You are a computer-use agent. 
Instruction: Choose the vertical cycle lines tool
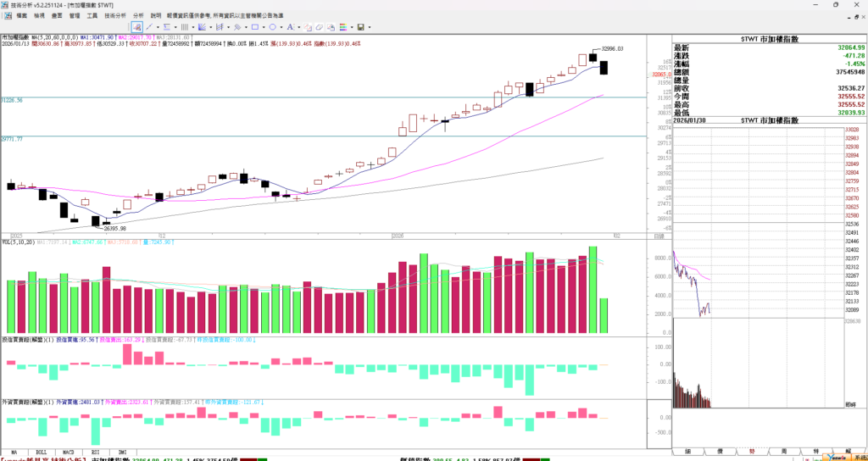184,27
